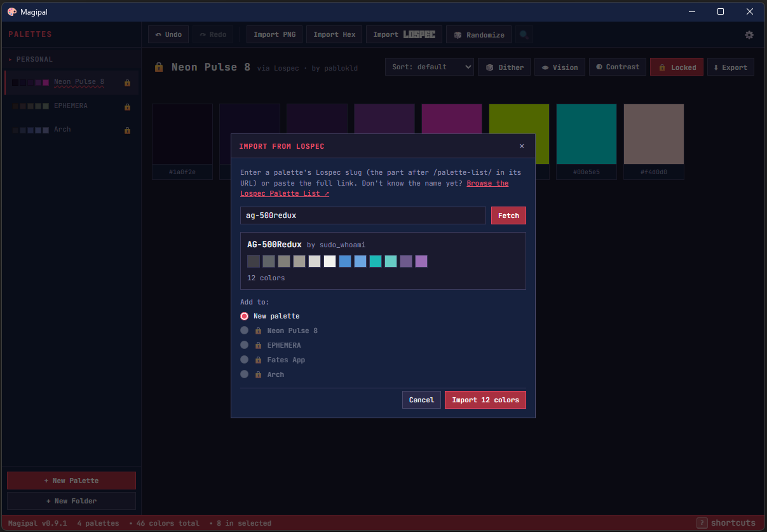
Task: Click the PALETTES sidebar heading
Action: click(30, 34)
